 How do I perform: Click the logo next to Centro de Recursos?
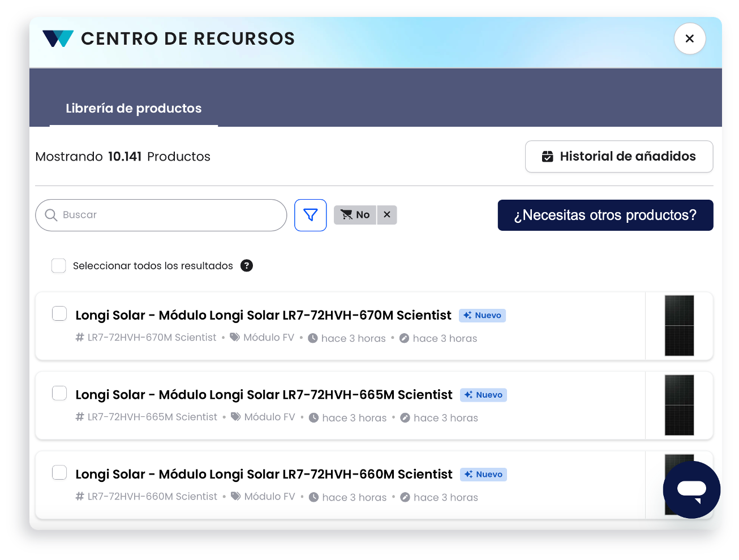point(58,38)
